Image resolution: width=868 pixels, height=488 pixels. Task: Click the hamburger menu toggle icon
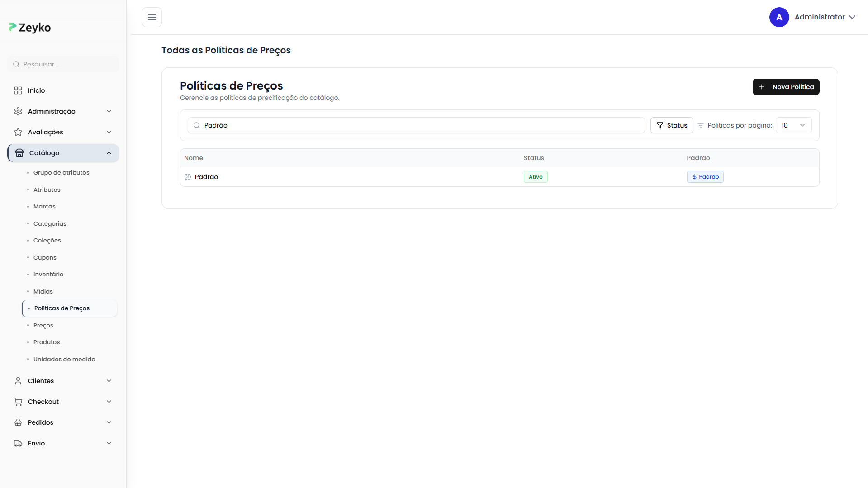tap(152, 17)
